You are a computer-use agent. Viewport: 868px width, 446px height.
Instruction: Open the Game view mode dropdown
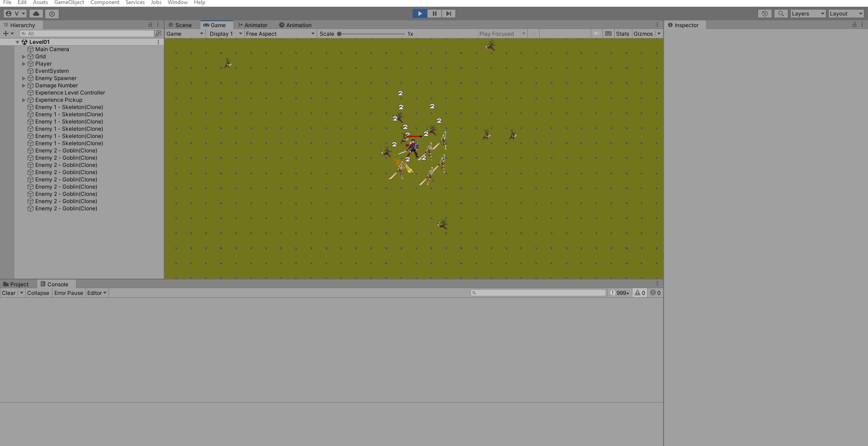tap(185, 34)
